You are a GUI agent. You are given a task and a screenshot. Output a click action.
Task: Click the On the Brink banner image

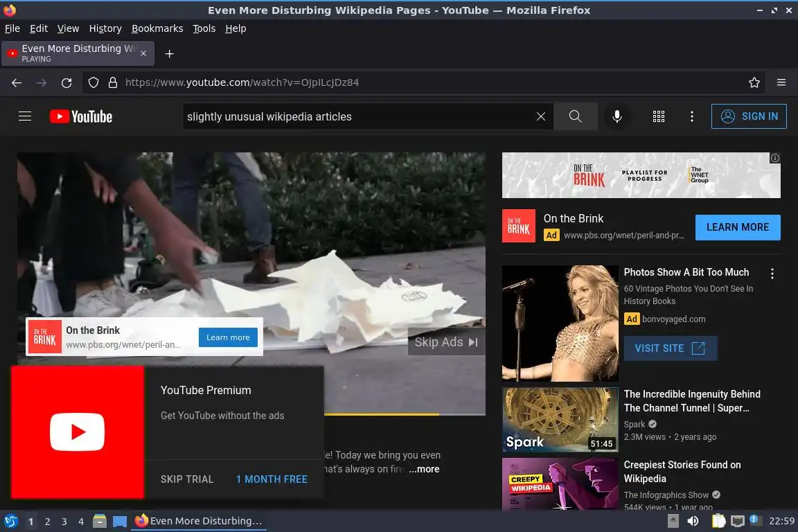pos(641,175)
